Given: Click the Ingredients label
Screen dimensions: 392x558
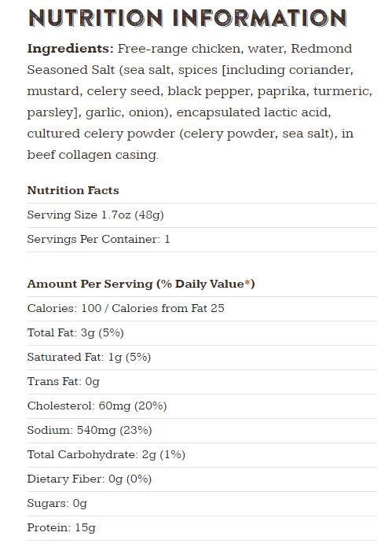Looking at the screenshot, I should click(x=71, y=49).
